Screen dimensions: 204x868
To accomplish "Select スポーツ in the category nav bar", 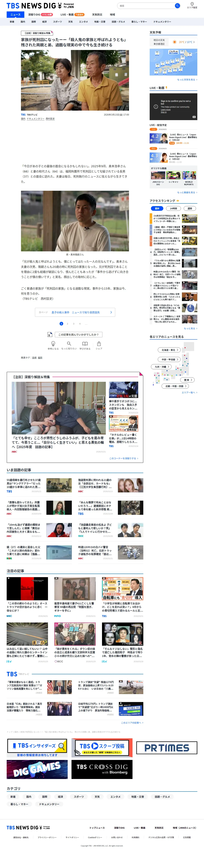I will tap(57, 22).
